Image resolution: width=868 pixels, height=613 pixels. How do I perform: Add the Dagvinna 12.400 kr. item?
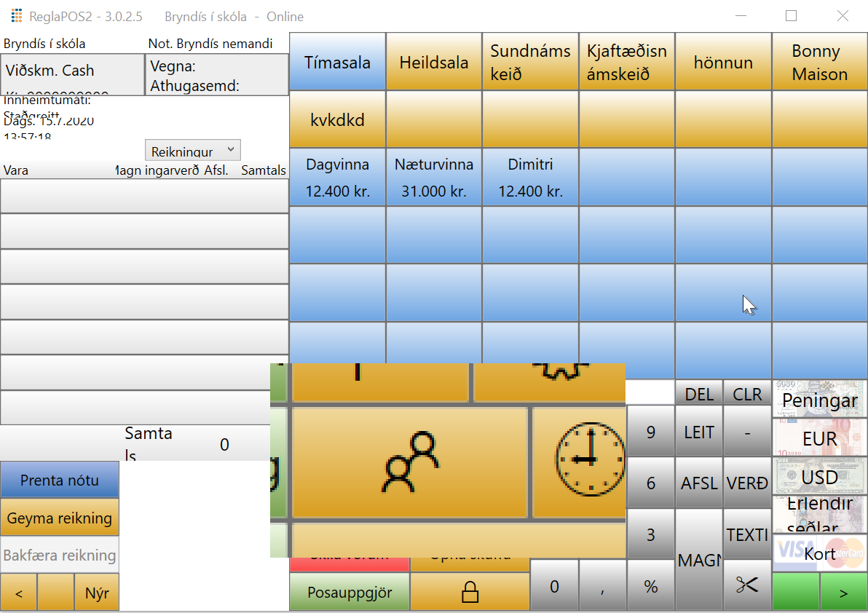337,178
